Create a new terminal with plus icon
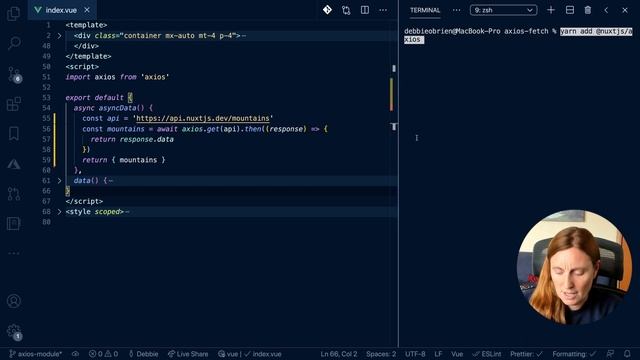Screen dimensions: 640x360 pyautogui.click(x=551, y=10)
